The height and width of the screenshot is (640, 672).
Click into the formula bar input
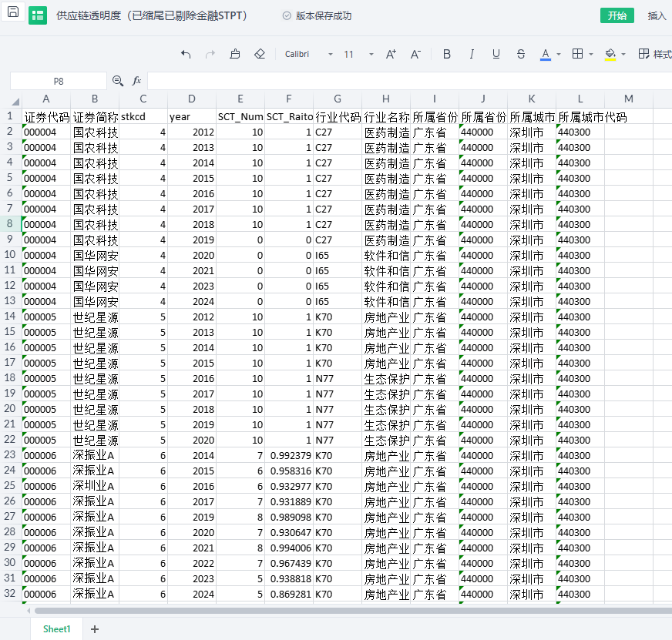[x=409, y=81]
